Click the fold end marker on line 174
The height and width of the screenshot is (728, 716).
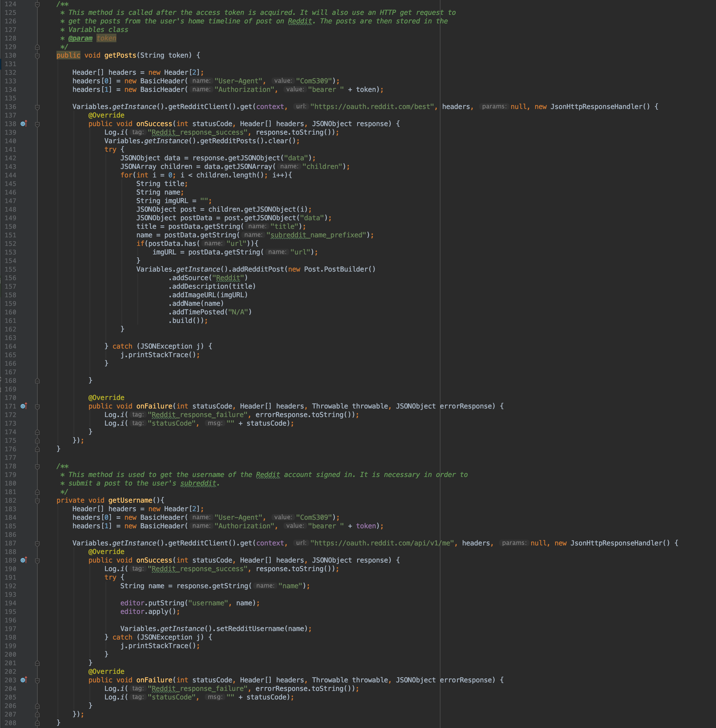pos(37,432)
